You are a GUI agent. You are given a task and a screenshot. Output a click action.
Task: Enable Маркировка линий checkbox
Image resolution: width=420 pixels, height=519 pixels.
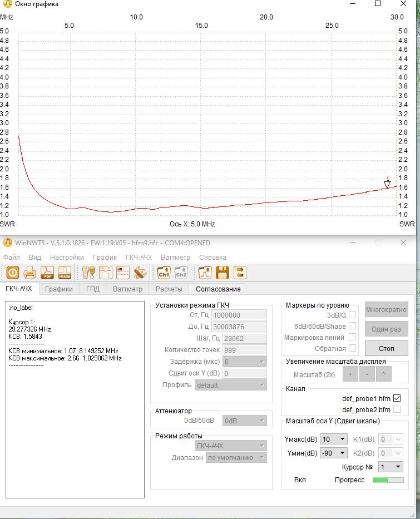click(353, 337)
